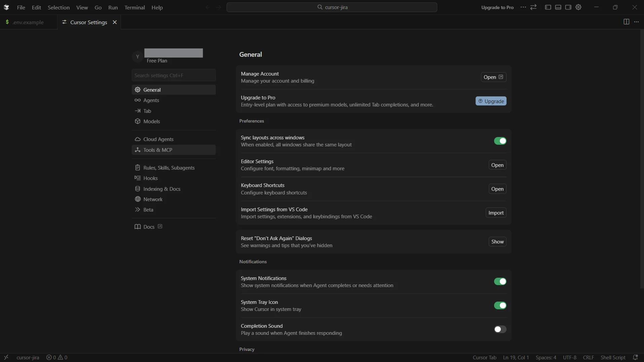Click the Search settings input field

pos(173,75)
